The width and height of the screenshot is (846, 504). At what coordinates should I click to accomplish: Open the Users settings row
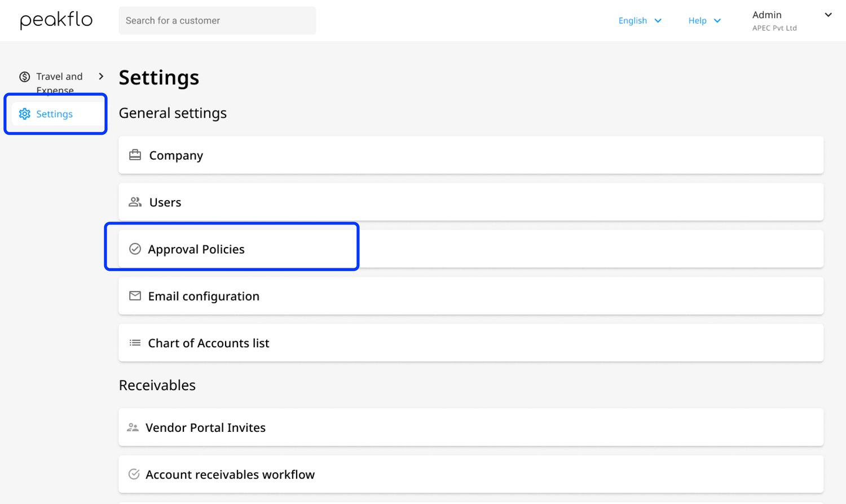click(471, 202)
